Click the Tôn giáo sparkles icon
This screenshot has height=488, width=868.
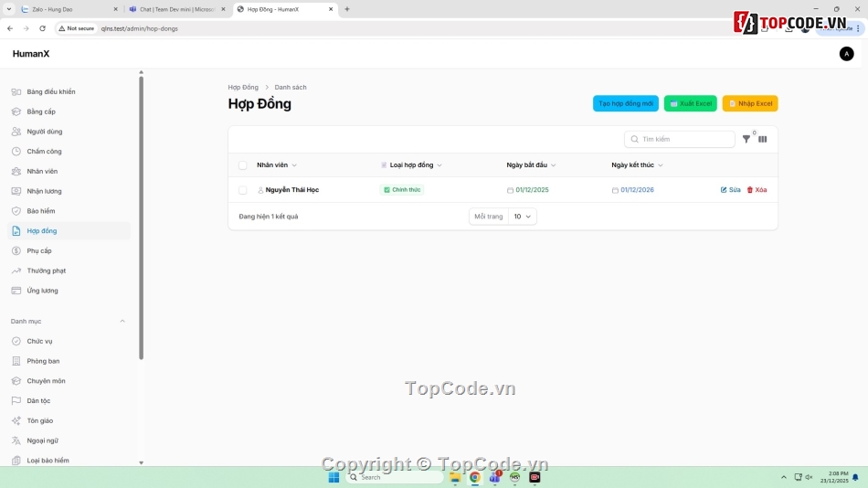click(x=16, y=421)
